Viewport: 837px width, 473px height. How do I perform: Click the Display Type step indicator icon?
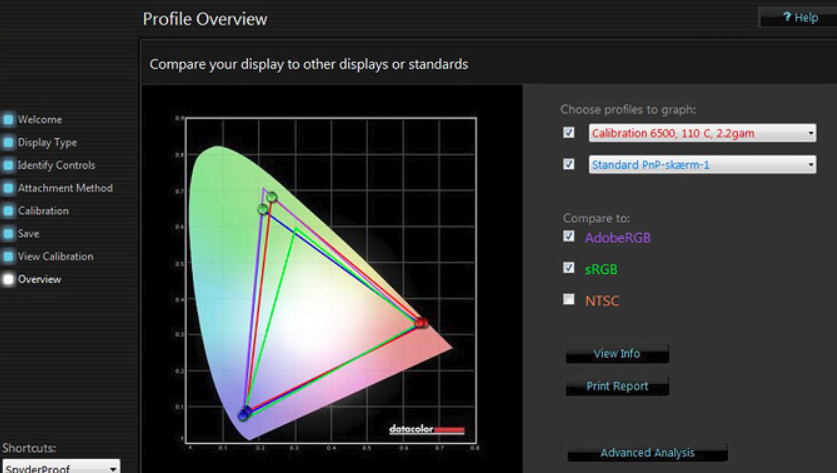click(x=8, y=143)
